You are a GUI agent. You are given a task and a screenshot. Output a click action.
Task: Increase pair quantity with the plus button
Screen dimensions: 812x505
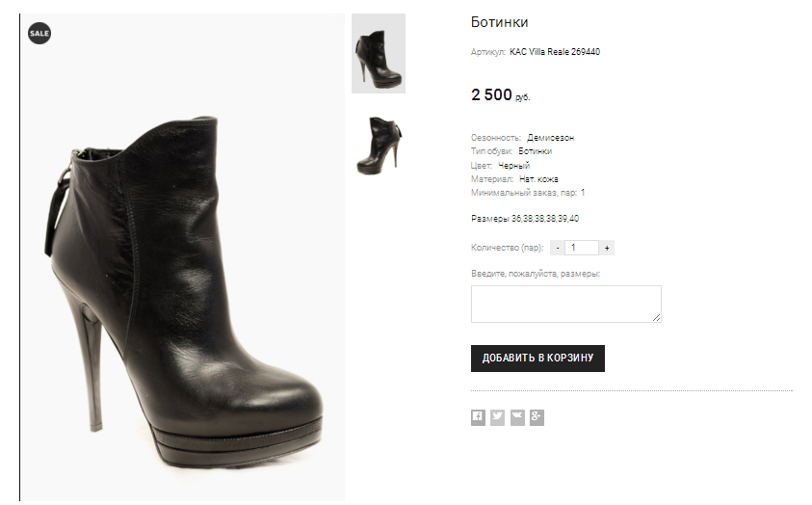tap(607, 248)
